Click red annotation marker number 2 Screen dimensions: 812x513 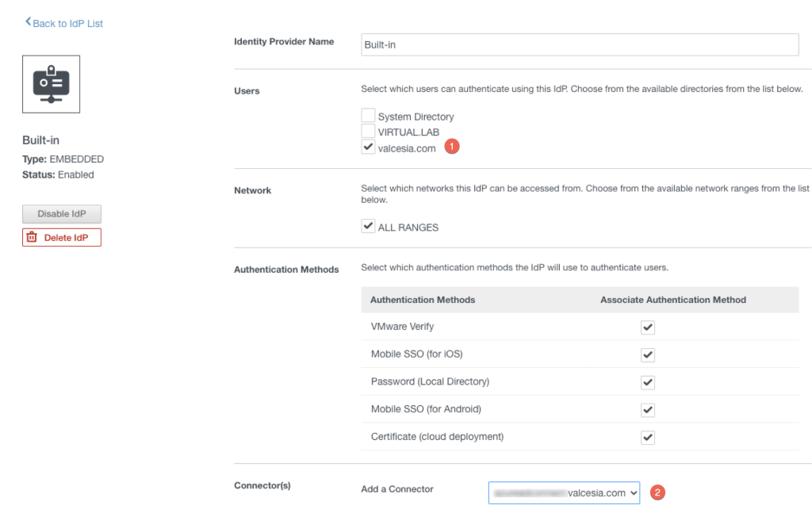tap(657, 492)
